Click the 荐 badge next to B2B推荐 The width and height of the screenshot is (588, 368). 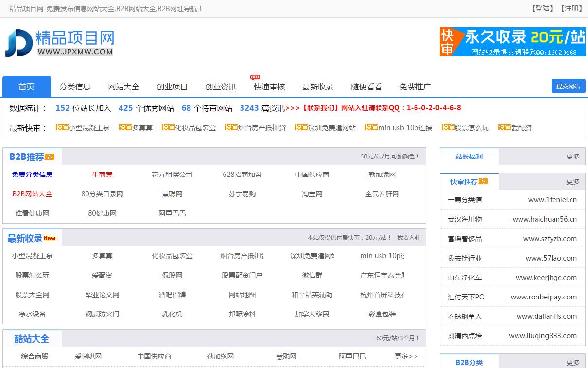[50, 157]
